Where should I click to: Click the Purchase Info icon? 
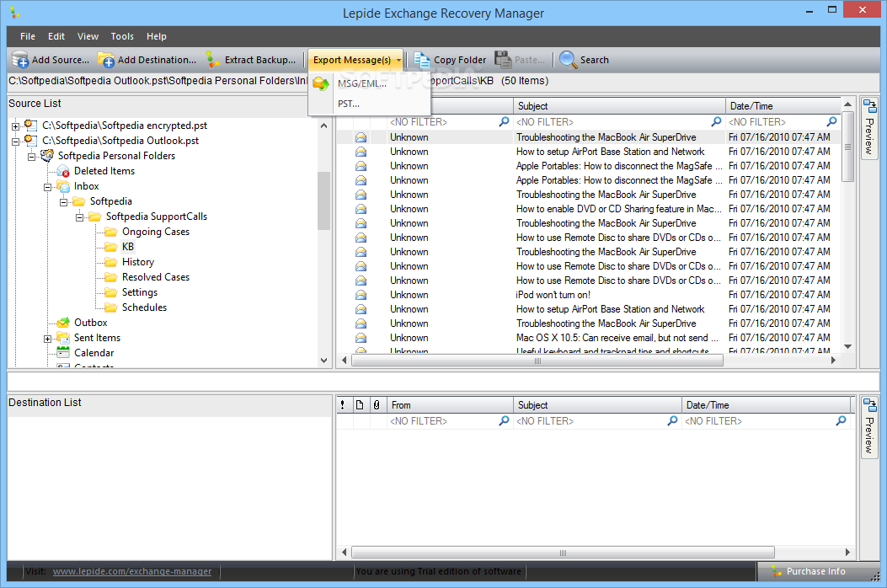[x=777, y=572]
